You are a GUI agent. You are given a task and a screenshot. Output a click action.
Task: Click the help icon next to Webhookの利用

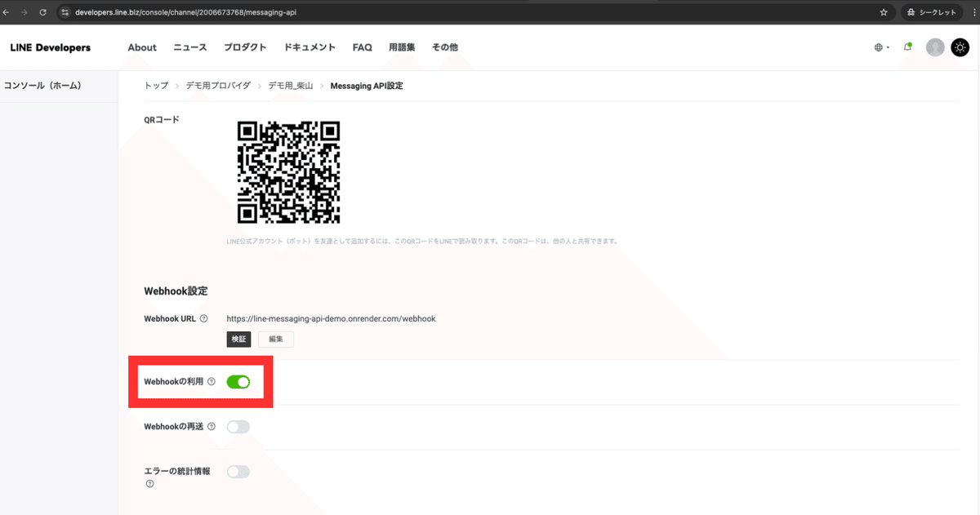(212, 381)
